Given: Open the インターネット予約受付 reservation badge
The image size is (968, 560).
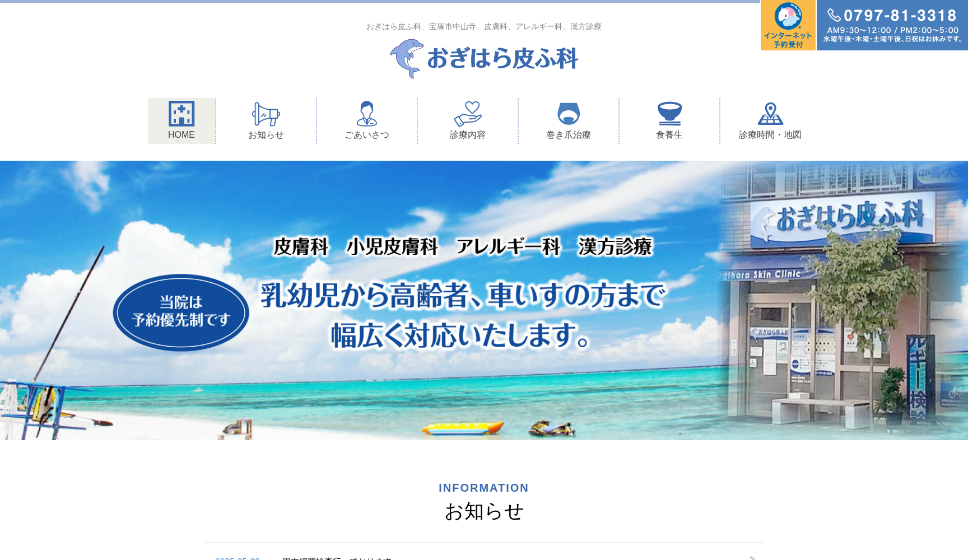Looking at the screenshot, I should (x=788, y=25).
